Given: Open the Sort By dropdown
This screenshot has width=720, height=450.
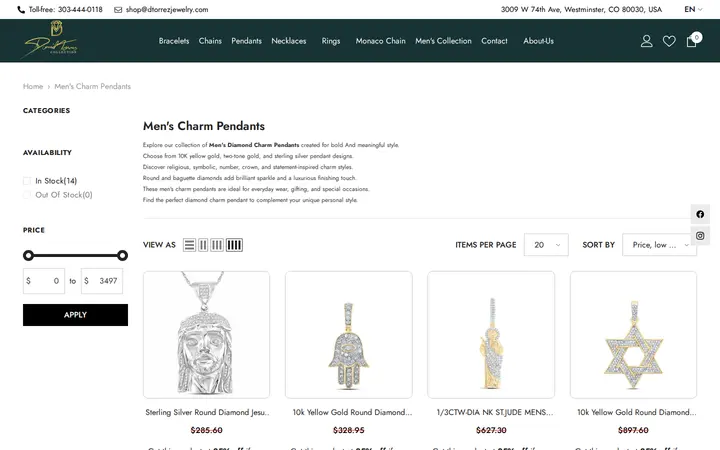Looking at the screenshot, I should tap(659, 245).
